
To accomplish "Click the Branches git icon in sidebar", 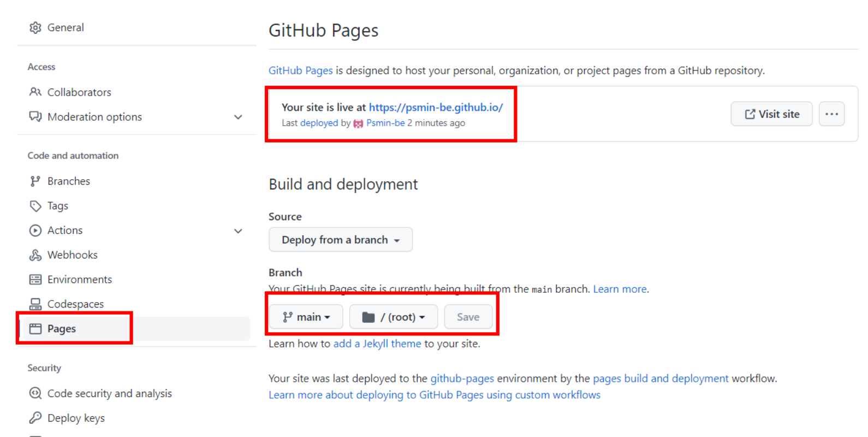I will point(35,181).
